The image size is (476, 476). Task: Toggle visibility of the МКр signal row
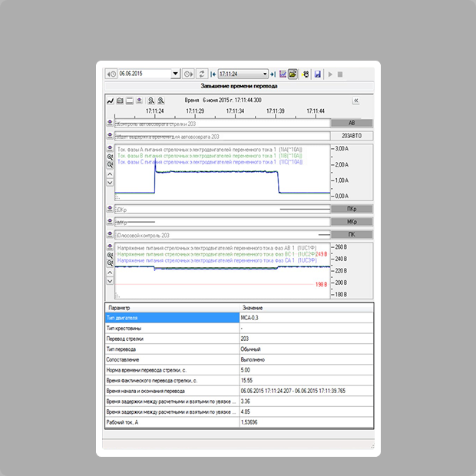click(110, 221)
